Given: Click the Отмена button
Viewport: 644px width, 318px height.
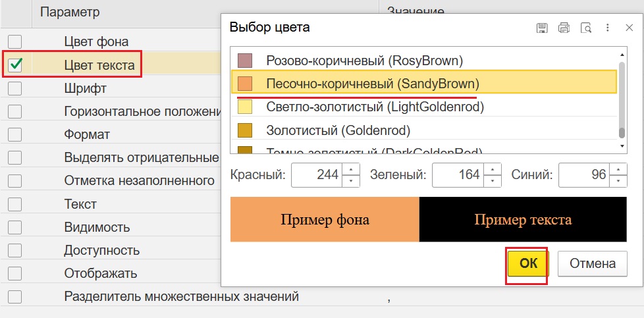Looking at the screenshot, I should pyautogui.click(x=592, y=263).
